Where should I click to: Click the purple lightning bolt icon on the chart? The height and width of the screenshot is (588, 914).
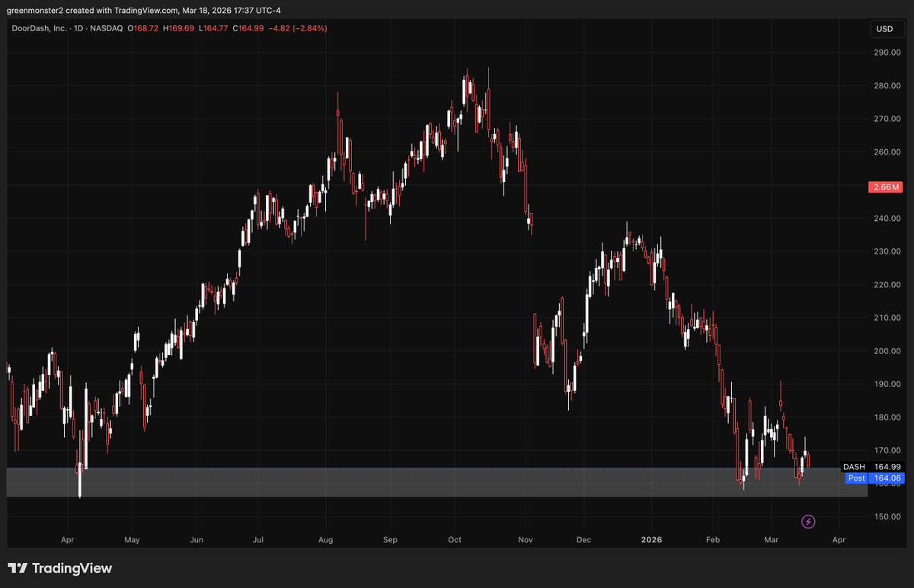[808, 521]
